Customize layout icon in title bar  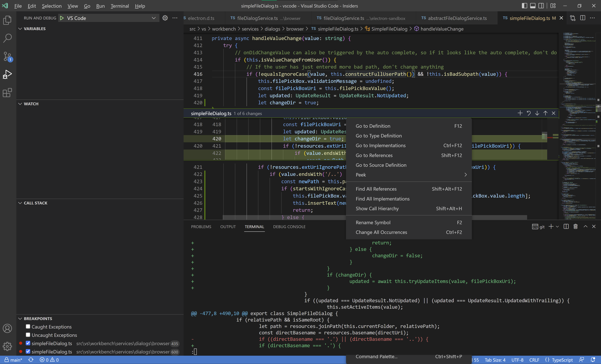553,6
